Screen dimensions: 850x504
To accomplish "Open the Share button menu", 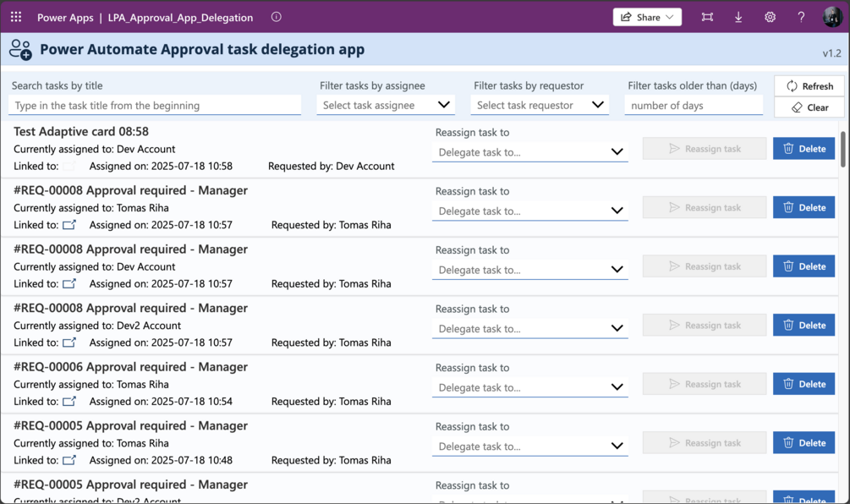I will pyautogui.click(x=647, y=17).
